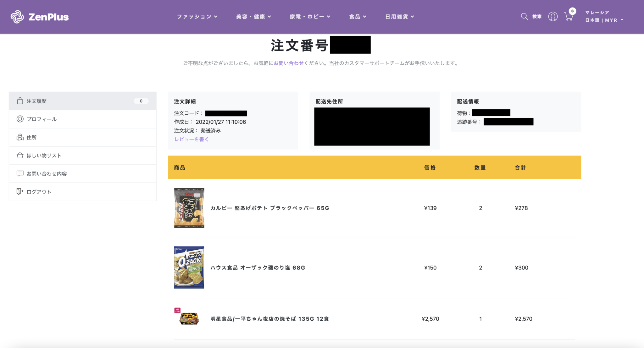Select the ほしい物リスト sidebar entry
This screenshot has height=348, width=644.
coord(44,155)
